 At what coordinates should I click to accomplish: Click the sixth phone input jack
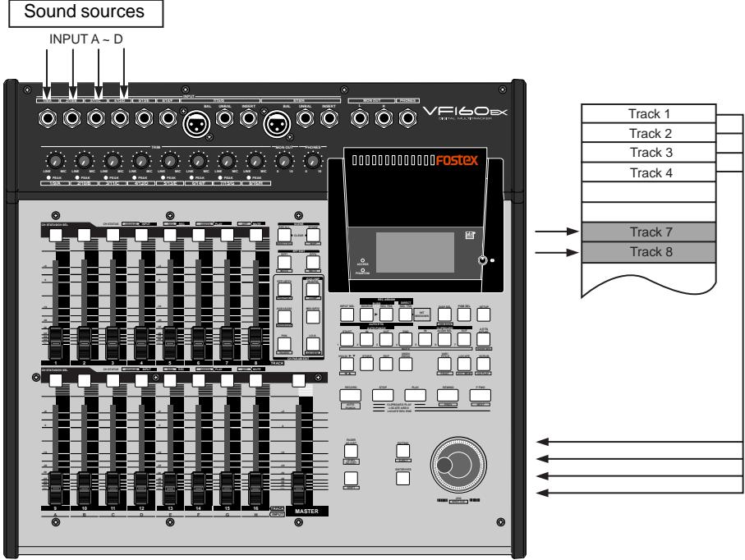pos(168,117)
